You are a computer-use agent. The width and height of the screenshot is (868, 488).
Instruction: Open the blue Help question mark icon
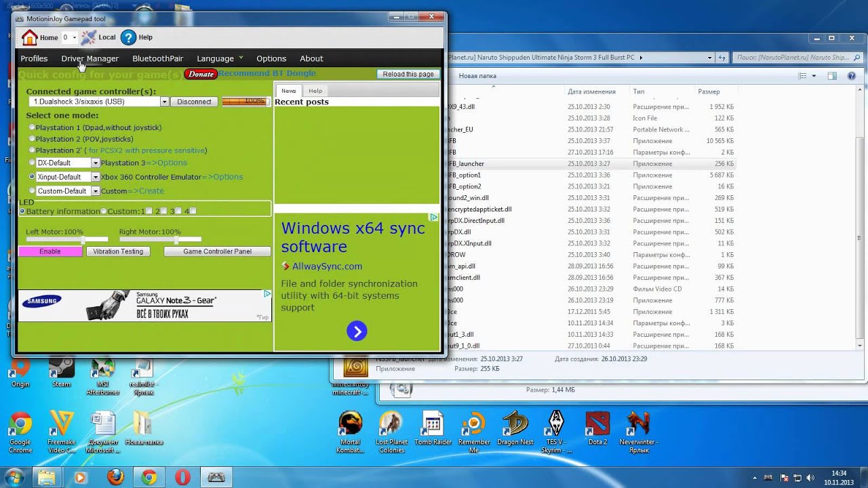(x=128, y=37)
